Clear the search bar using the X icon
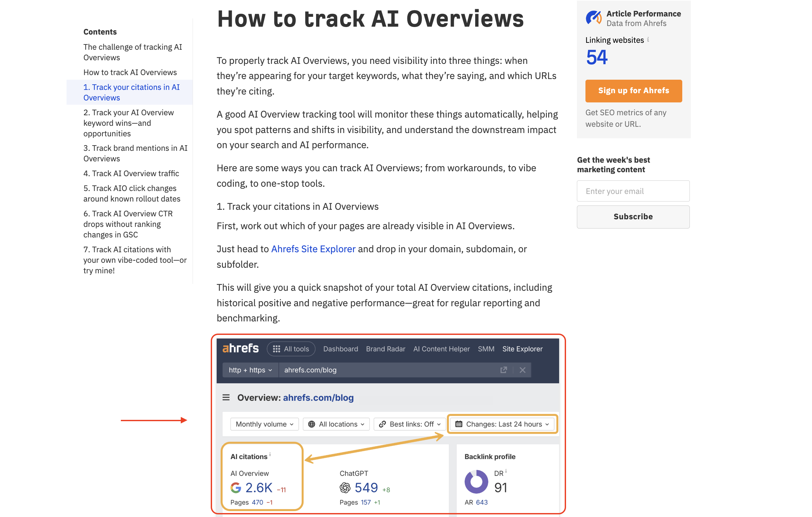Screen dimensions: 812x517 (522, 370)
